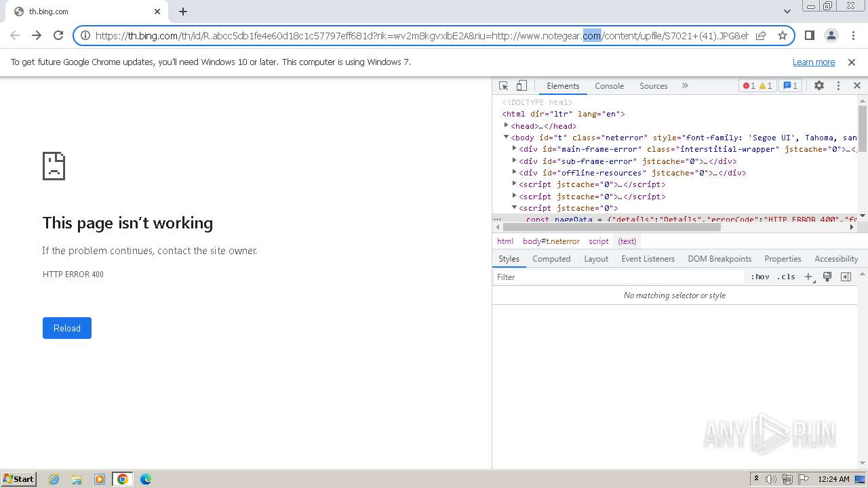
Task: Go back to previous page
Action: tap(15, 35)
